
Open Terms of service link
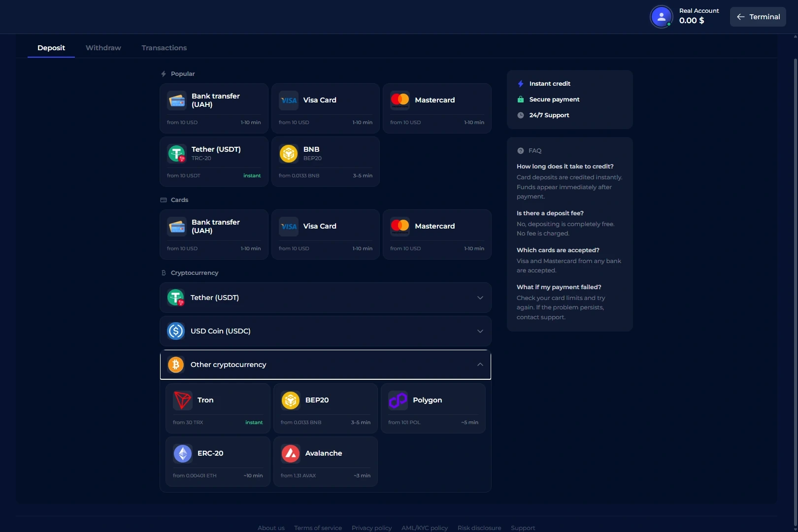click(x=318, y=528)
